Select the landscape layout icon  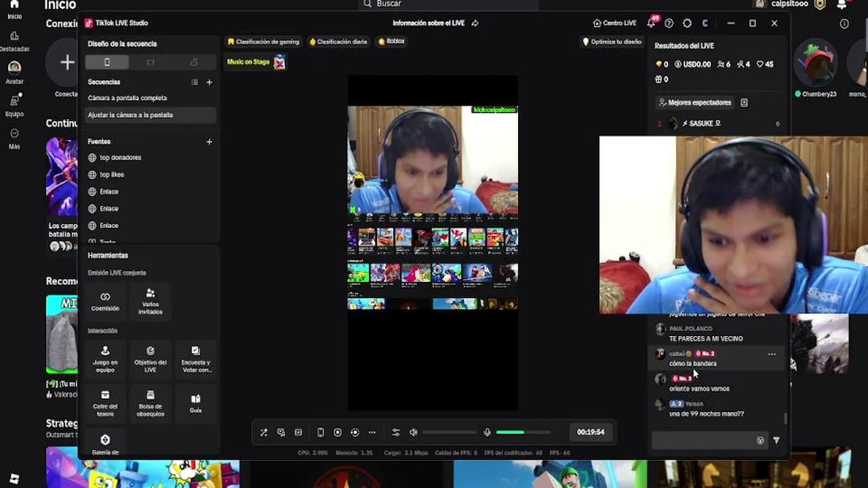151,62
